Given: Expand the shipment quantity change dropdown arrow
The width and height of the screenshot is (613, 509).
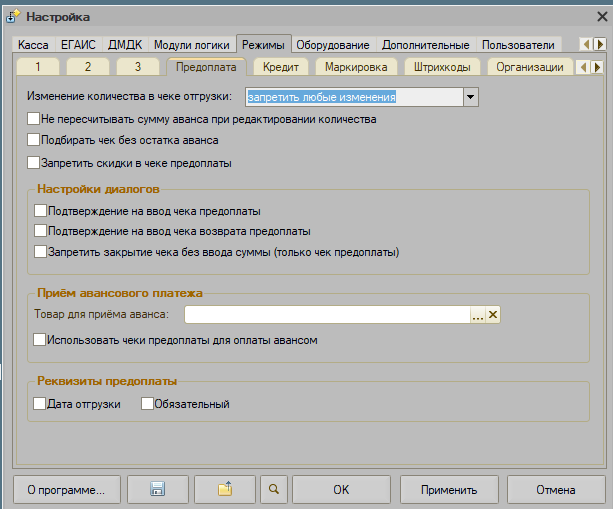Looking at the screenshot, I should click(471, 97).
